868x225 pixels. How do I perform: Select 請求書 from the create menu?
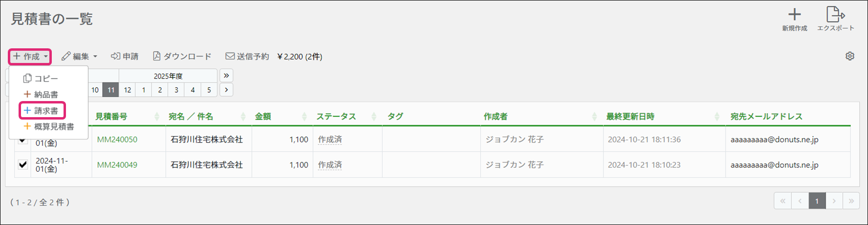[x=42, y=111]
